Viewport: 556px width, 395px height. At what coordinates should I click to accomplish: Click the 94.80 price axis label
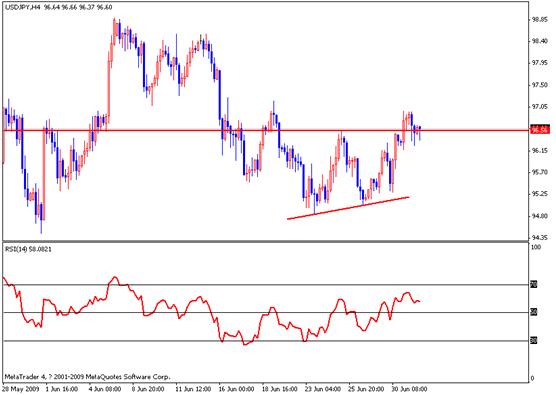click(x=539, y=216)
